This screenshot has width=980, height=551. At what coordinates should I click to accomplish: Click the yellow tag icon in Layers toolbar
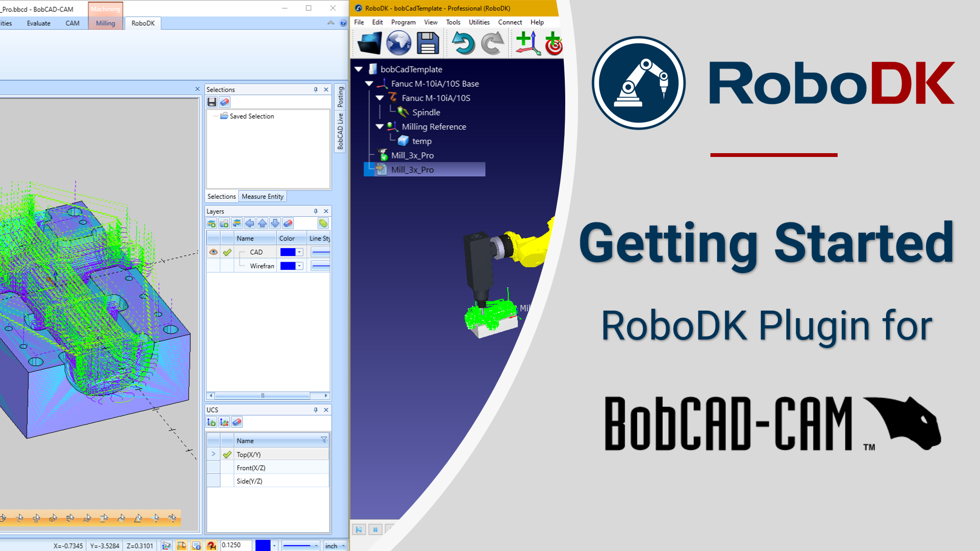323,223
